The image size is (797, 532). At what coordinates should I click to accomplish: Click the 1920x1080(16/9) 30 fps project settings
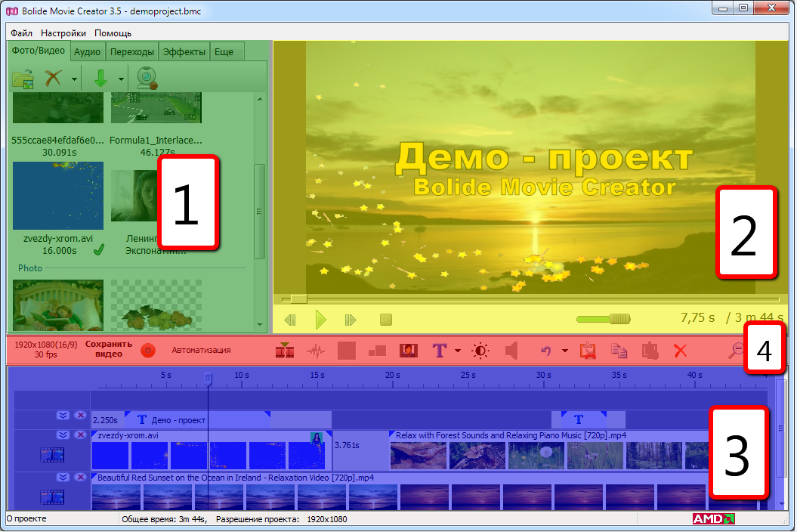tap(46, 349)
